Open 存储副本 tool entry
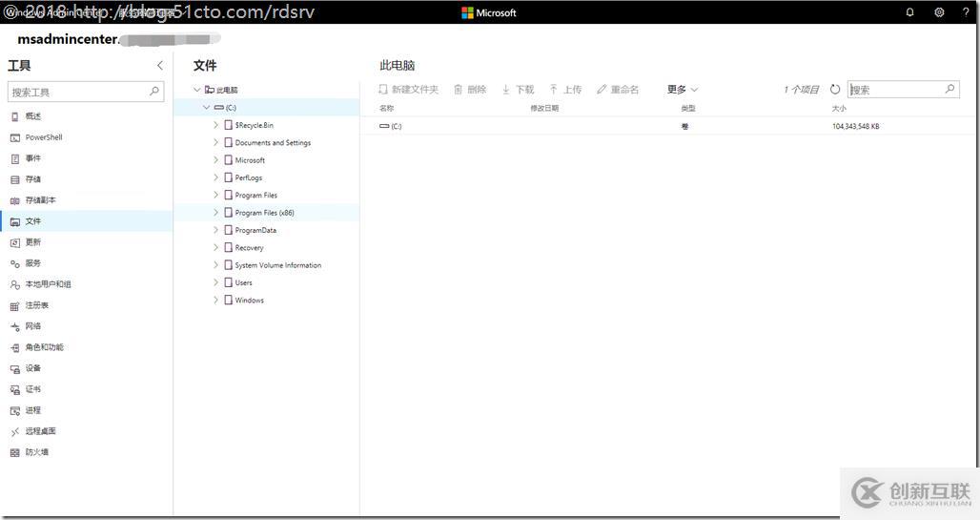This screenshot has width=980, height=520. click(x=41, y=200)
